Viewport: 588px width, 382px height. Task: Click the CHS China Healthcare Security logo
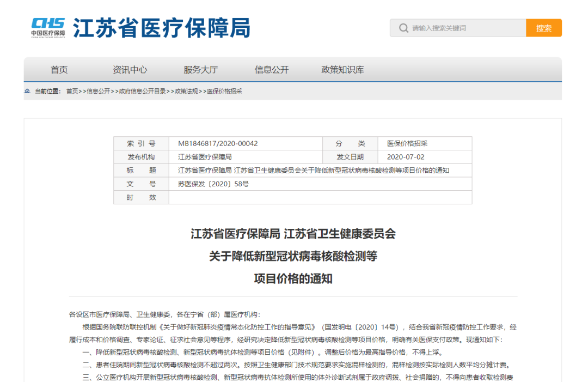[48, 28]
